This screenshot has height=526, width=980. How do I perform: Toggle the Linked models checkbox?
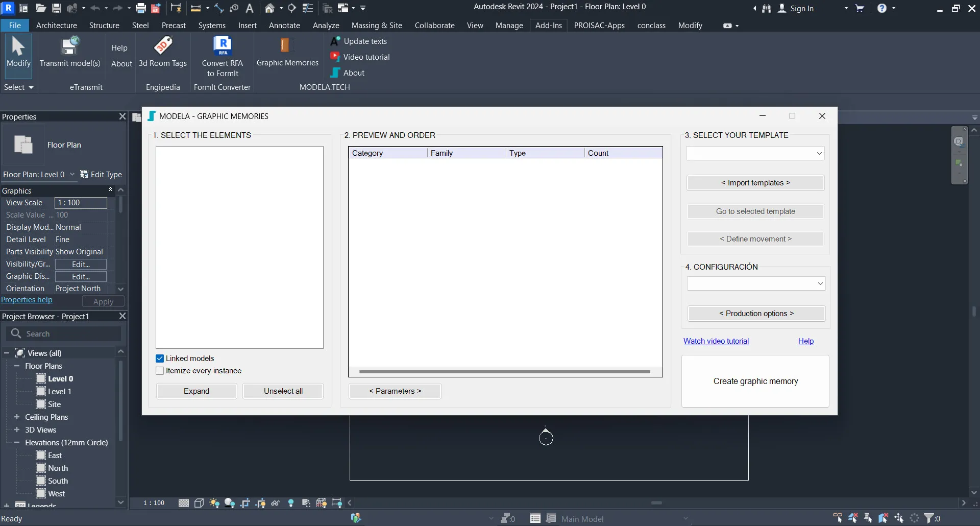[x=160, y=358]
